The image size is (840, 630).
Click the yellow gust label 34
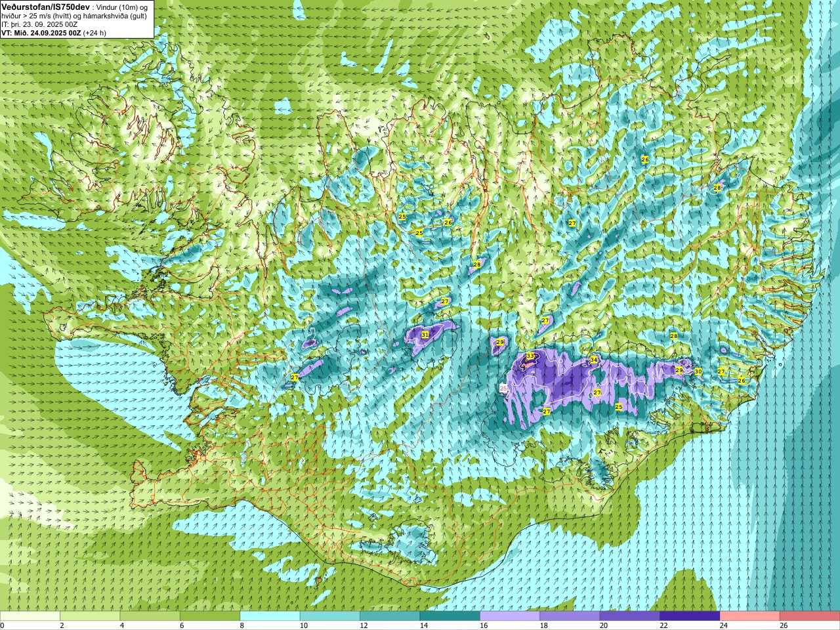tap(594, 360)
